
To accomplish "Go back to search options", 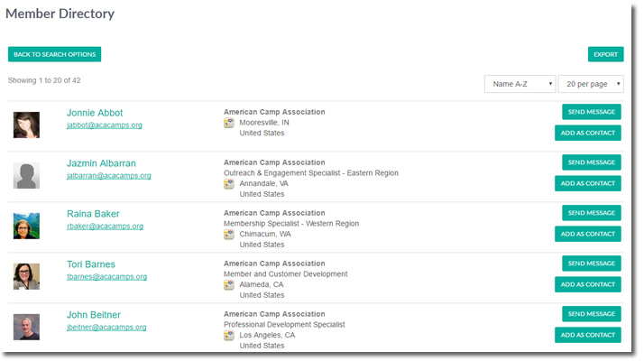I will coord(55,54).
